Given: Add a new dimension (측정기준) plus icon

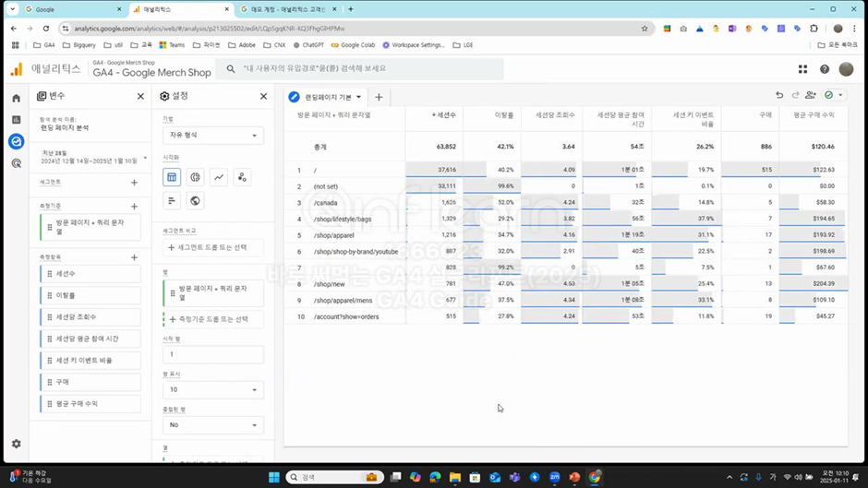Looking at the screenshot, I should 134,207.
